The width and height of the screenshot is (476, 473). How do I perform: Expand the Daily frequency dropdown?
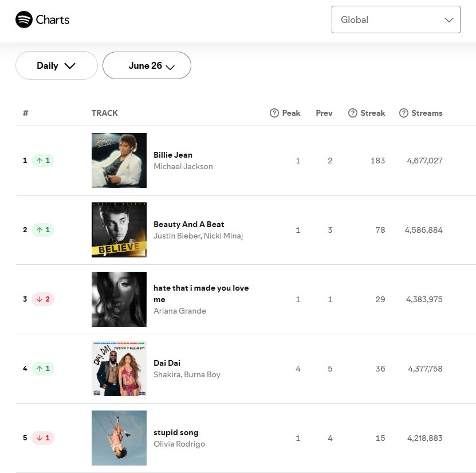(x=57, y=65)
